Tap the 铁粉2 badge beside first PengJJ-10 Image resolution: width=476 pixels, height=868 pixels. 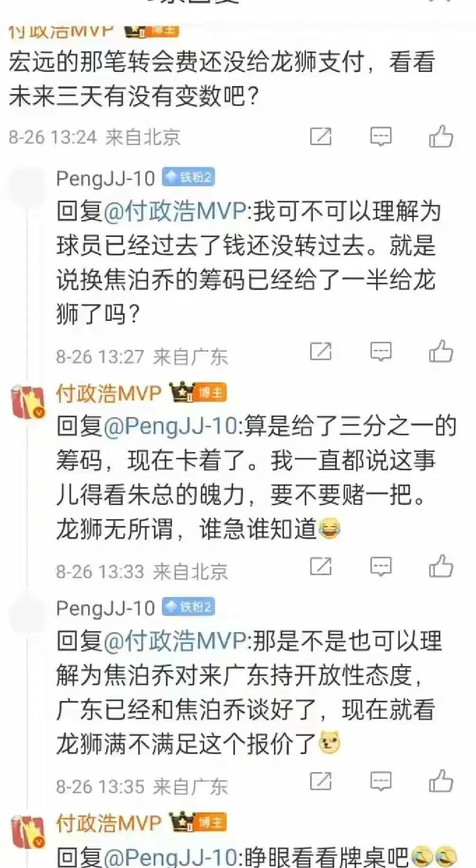(188, 177)
